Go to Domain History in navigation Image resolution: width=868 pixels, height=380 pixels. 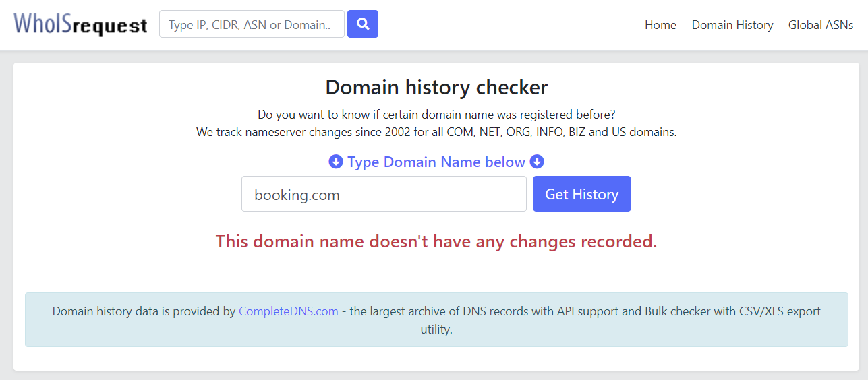click(x=732, y=25)
